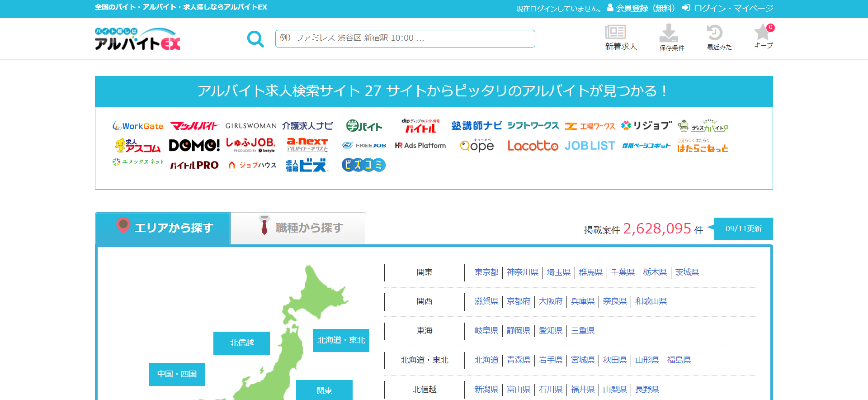868x400 pixels.
Task: Open 三重県 prefecture link
Action: point(583,330)
